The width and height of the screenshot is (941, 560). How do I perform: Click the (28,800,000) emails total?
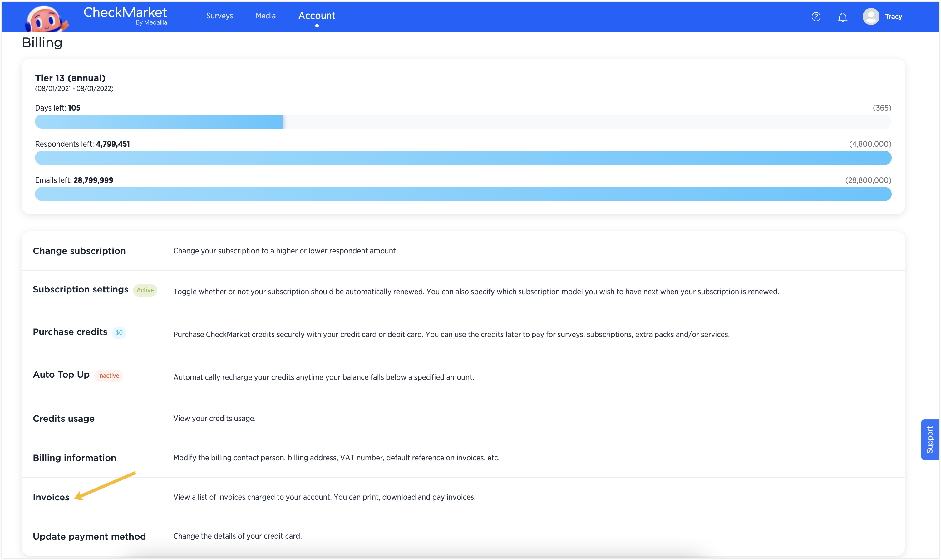point(868,180)
